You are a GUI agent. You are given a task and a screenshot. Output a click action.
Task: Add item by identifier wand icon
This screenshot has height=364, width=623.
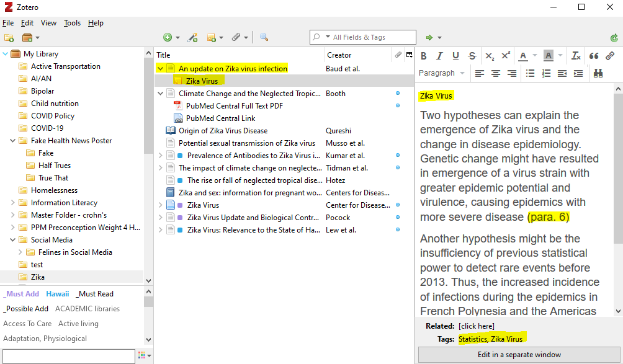pyautogui.click(x=193, y=37)
